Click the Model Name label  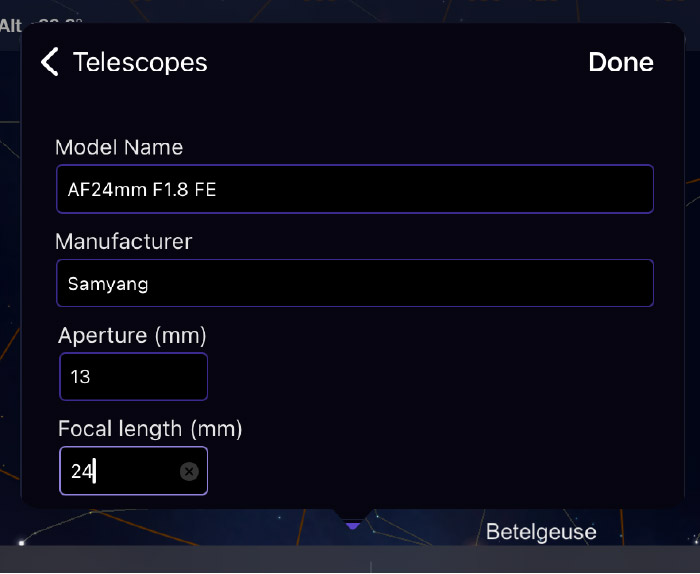click(119, 147)
